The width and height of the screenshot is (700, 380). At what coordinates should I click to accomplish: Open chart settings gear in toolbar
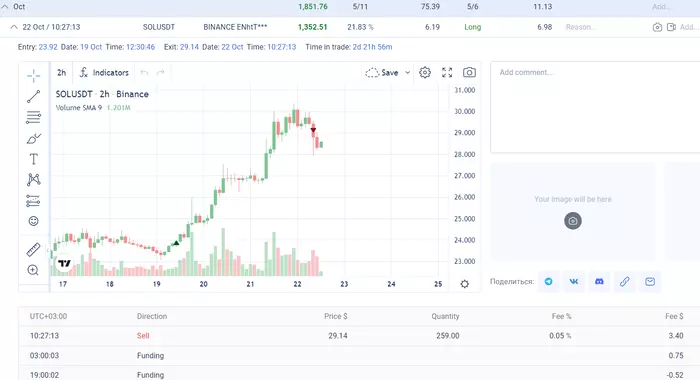click(x=425, y=72)
